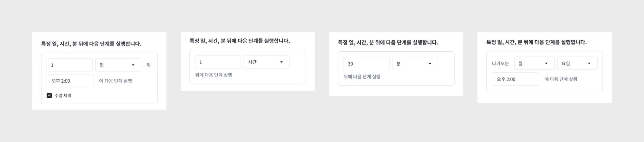This screenshot has height=142, width=644.
Task: Click the caret arrow in the 시간 dropdown
Action: click(281, 62)
